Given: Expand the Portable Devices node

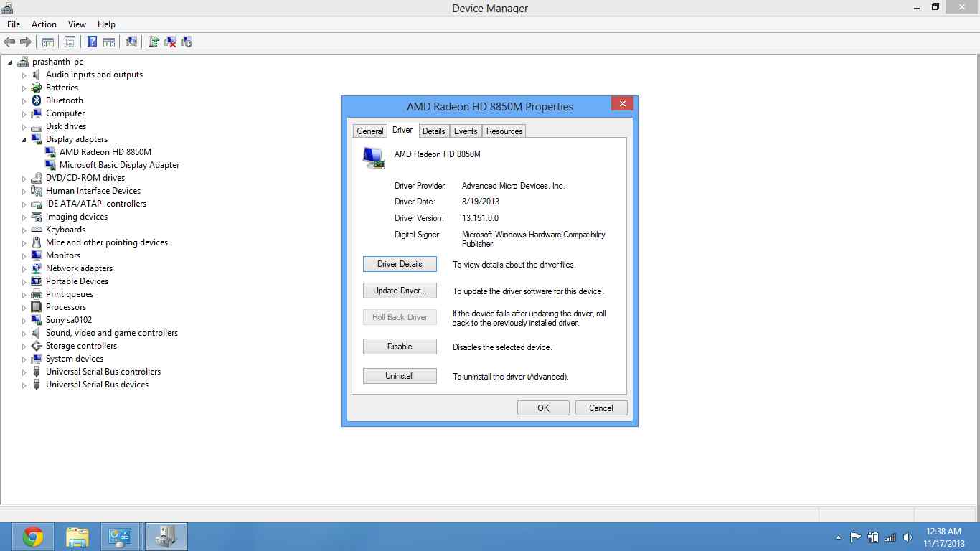Looking at the screenshot, I should pos(24,282).
